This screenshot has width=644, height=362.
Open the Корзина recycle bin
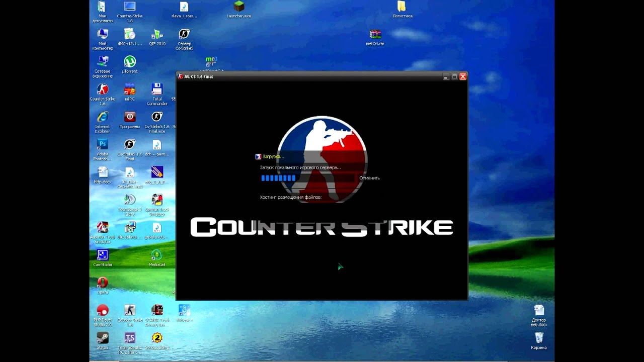coord(538,340)
